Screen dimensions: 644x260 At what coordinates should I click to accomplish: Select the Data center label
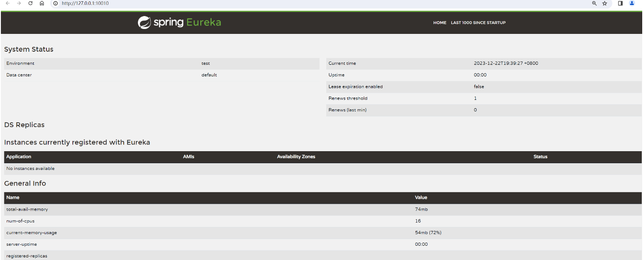19,75
